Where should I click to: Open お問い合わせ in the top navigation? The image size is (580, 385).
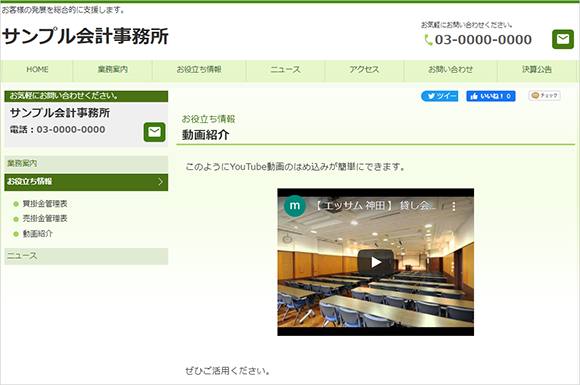point(451,70)
